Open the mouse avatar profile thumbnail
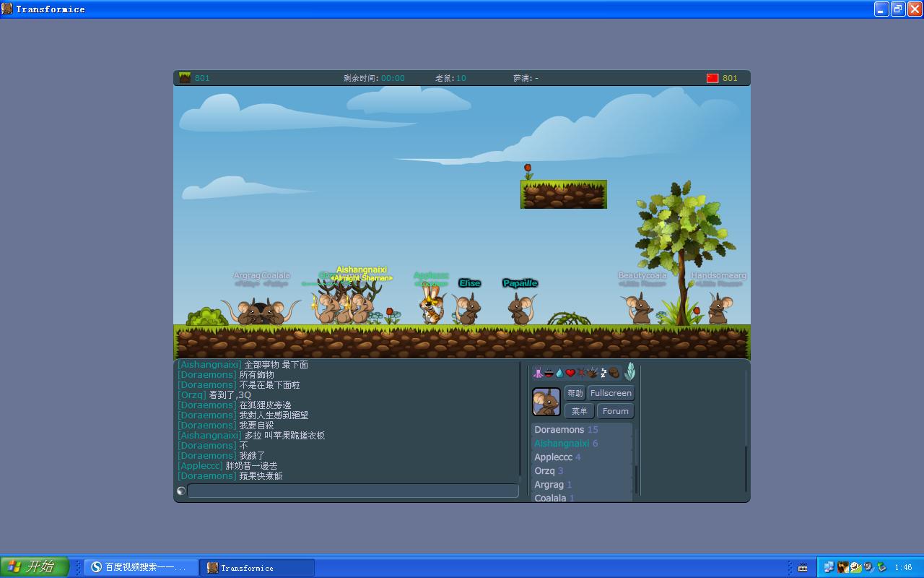924x578 pixels. tap(546, 402)
